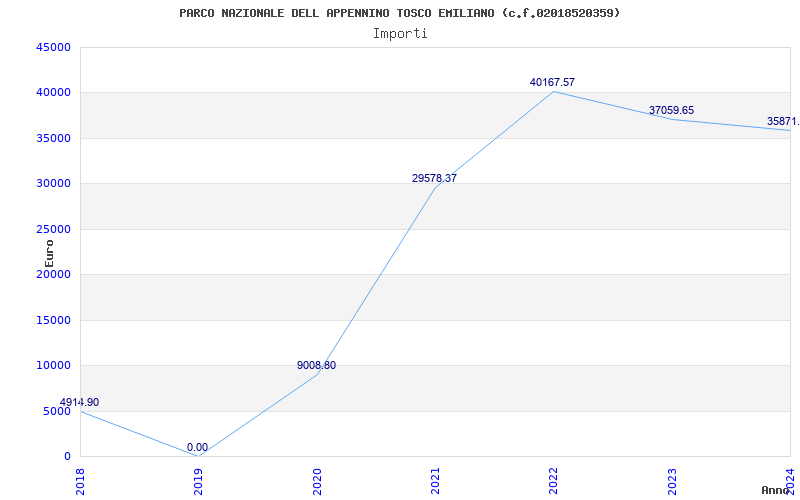Select the 2020 year label
Screen dimensions: 800x500
click(317, 482)
